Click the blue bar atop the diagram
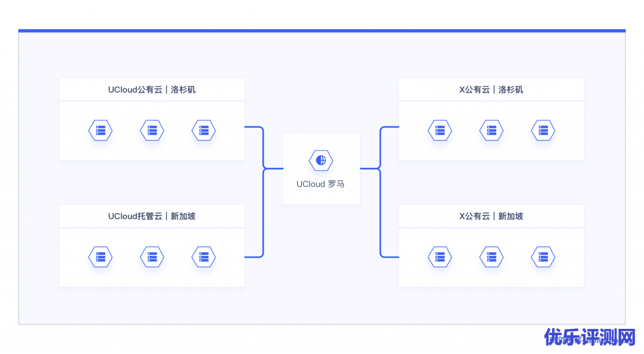 coord(321,30)
